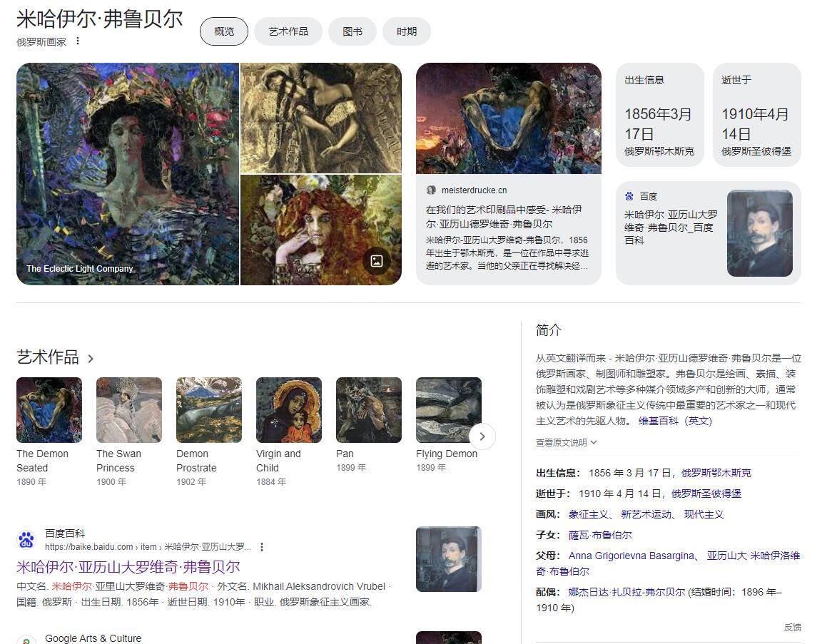Click the 逝世于 death info card

(x=757, y=115)
